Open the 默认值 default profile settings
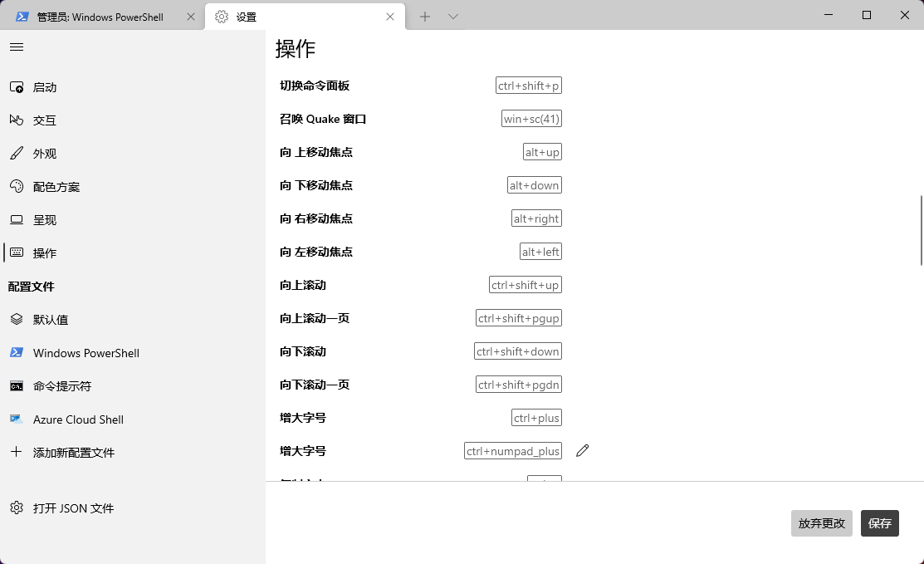The height and width of the screenshot is (564, 924). tap(50, 319)
